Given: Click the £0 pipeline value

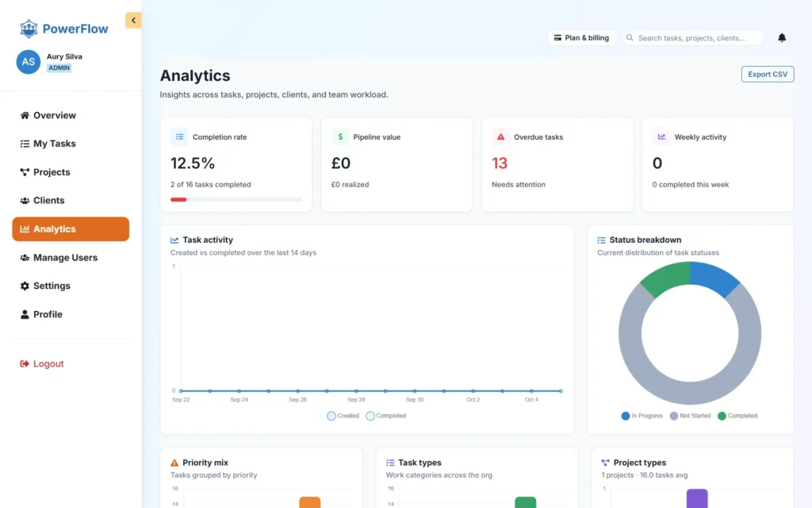Looking at the screenshot, I should [x=341, y=164].
